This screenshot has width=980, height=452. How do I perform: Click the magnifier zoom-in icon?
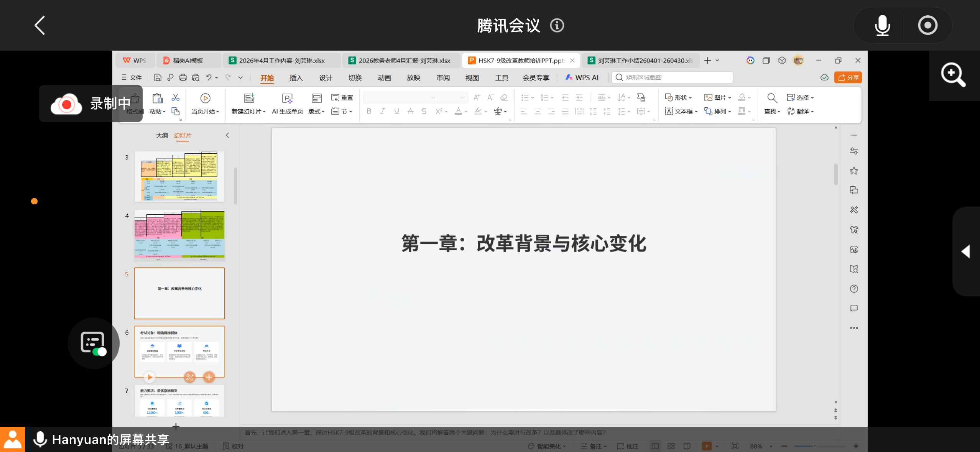click(953, 75)
